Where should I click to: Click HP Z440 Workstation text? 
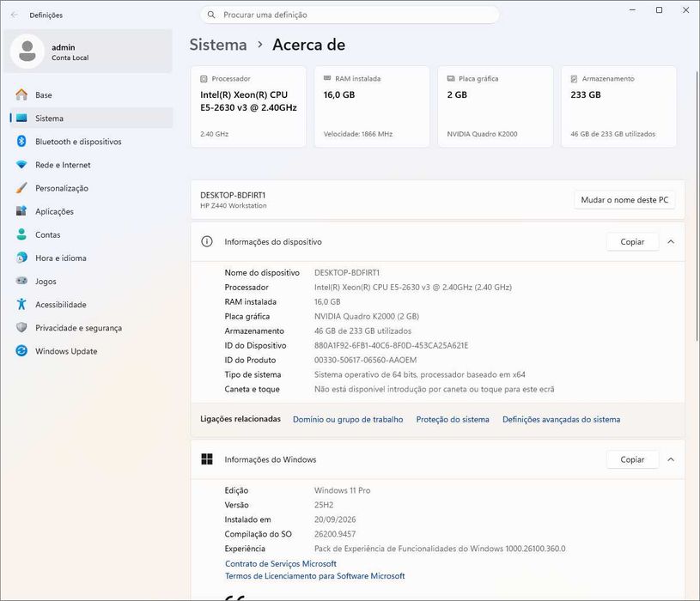[233, 205]
